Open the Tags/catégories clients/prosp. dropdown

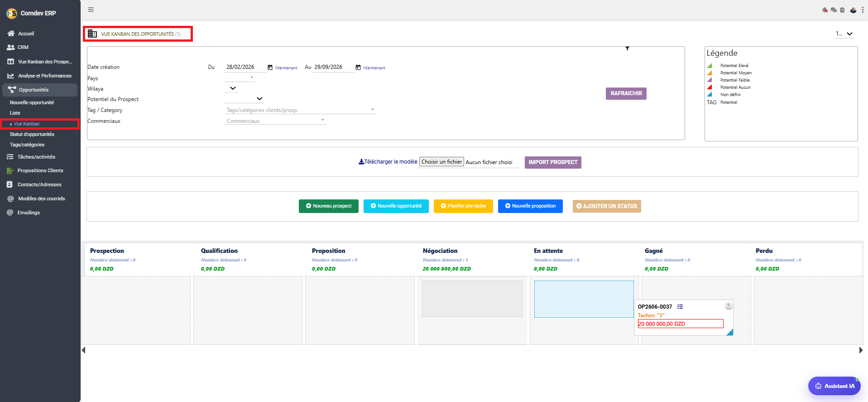click(x=300, y=110)
